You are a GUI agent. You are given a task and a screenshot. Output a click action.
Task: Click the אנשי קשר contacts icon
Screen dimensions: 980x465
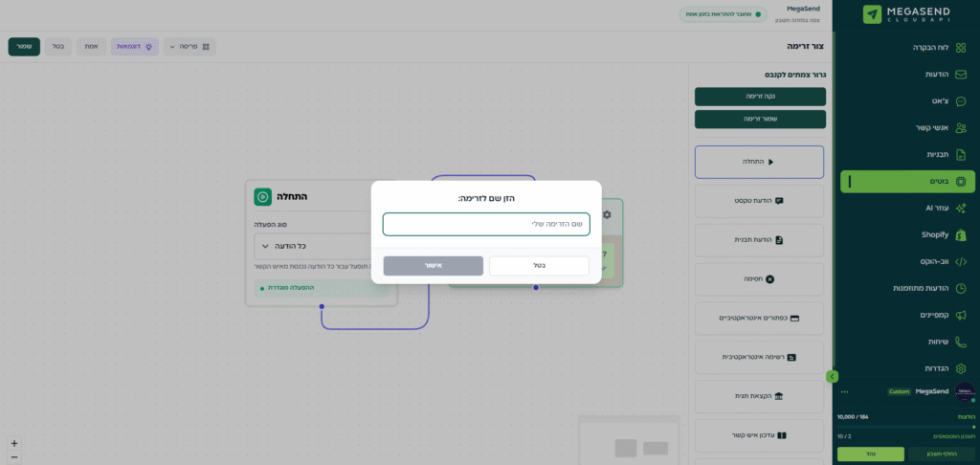point(961,127)
